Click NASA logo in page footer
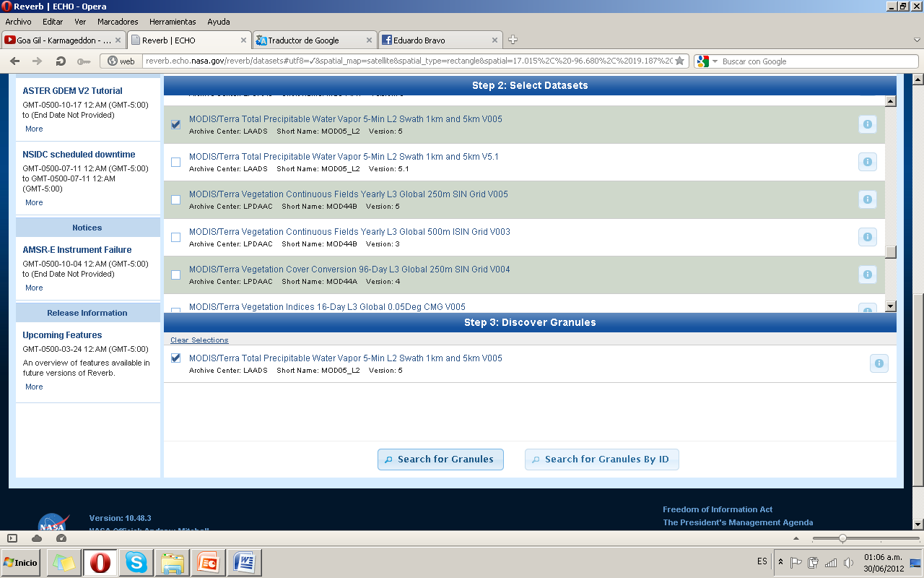The image size is (924, 578). (x=53, y=522)
